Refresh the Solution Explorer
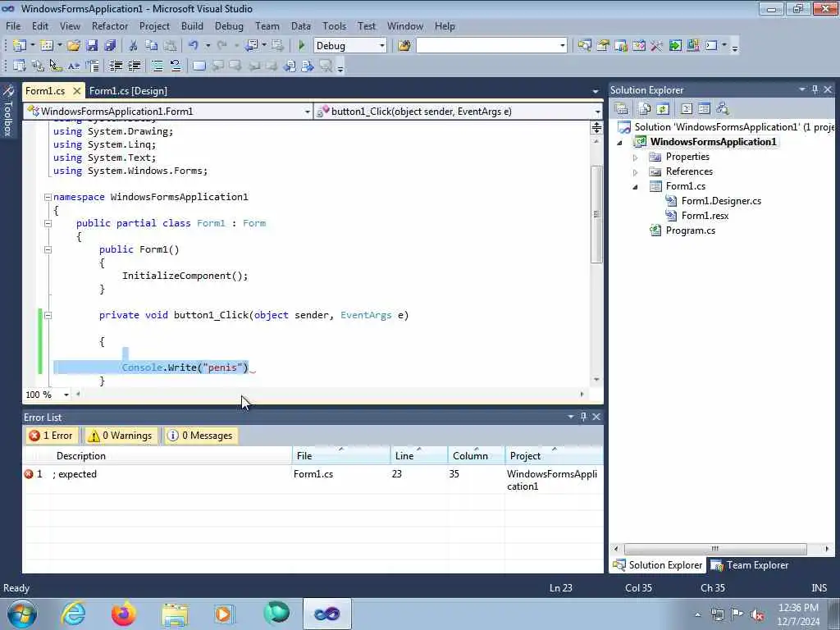Screen dimensions: 840x630 coord(663,109)
